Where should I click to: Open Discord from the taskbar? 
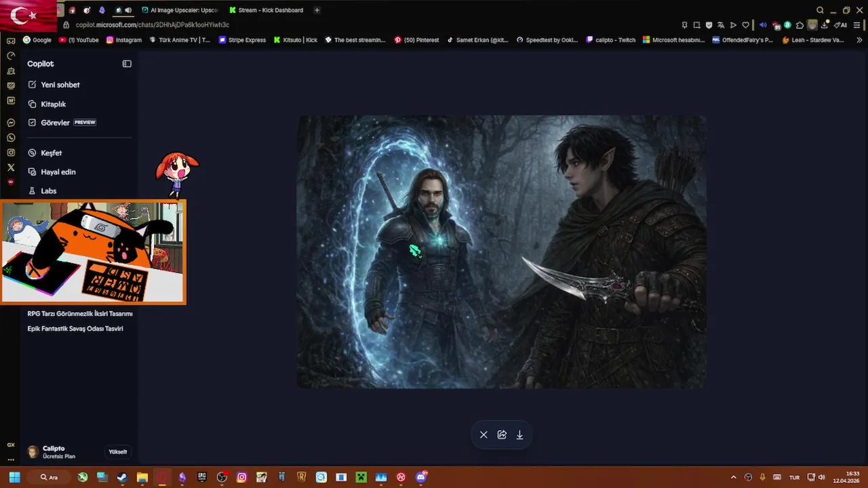pyautogui.click(x=421, y=477)
